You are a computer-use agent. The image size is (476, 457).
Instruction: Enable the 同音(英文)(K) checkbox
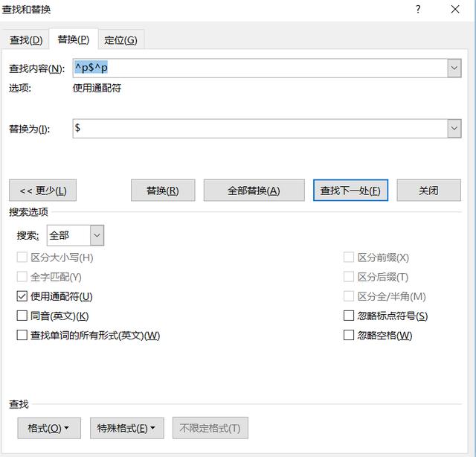tap(22, 316)
